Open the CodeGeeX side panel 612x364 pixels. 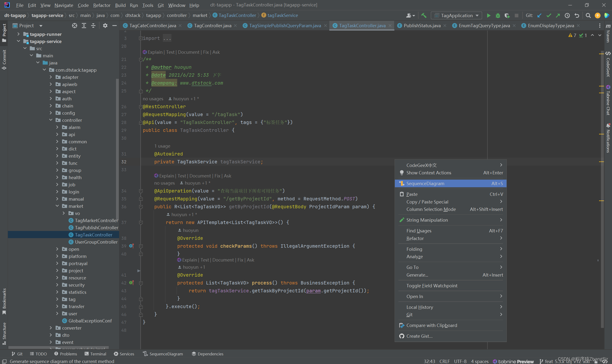pyautogui.click(x=608, y=64)
